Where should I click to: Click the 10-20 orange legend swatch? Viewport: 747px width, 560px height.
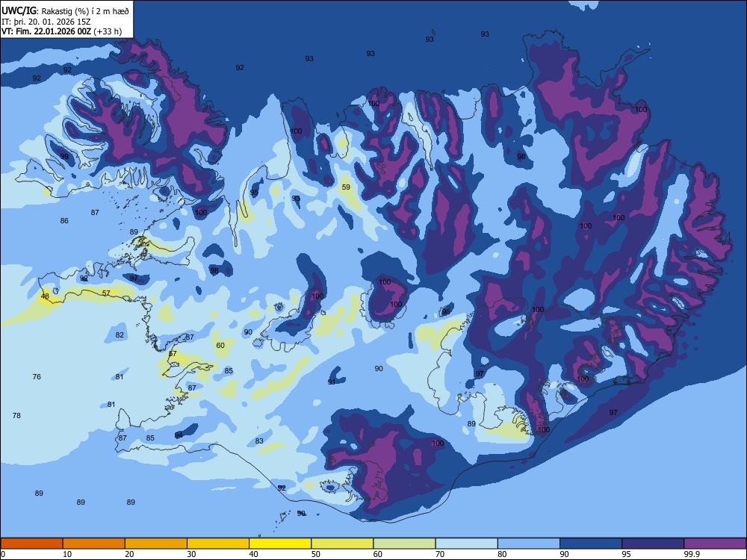[94, 544]
